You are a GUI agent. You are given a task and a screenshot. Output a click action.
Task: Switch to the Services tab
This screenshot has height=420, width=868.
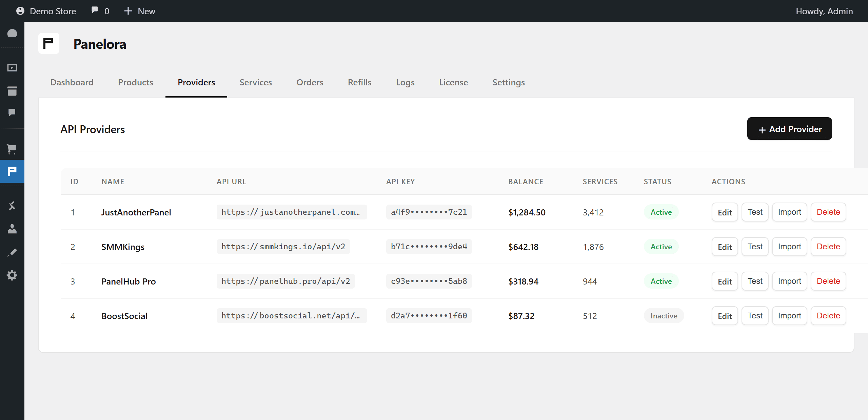tap(256, 82)
